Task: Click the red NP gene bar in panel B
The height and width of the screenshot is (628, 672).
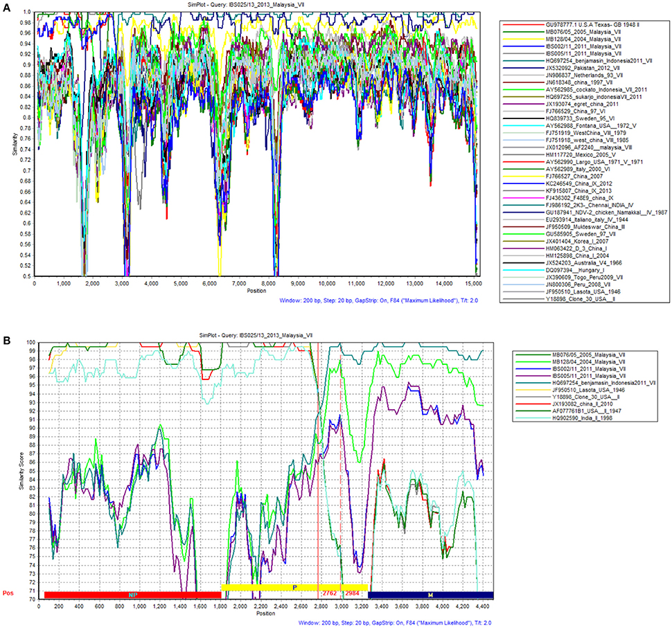Action: tap(133, 595)
